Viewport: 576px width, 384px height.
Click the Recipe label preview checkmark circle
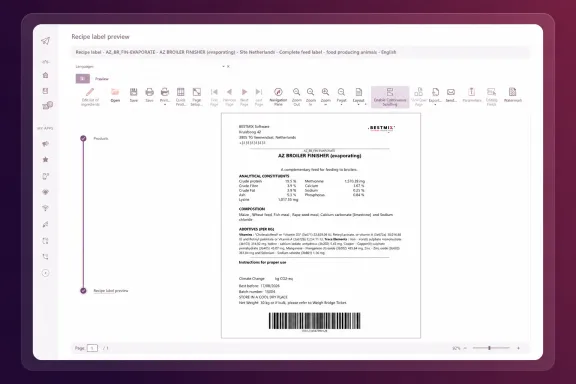pos(83,291)
